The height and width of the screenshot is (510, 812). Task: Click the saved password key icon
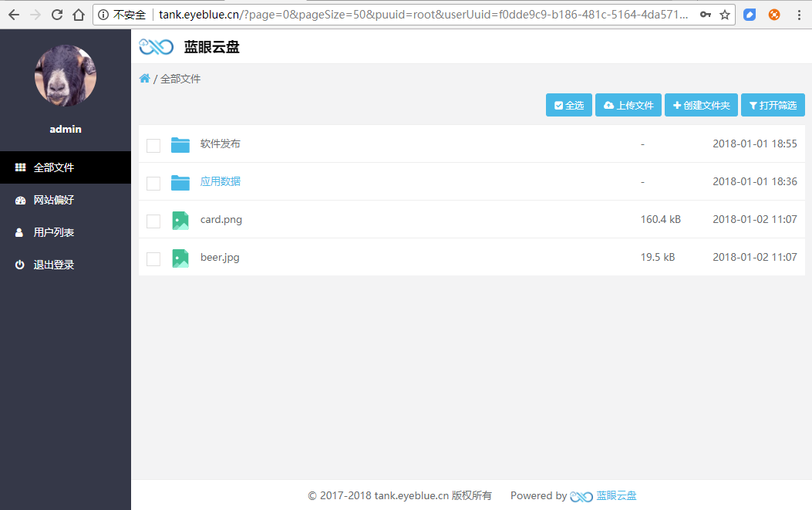coord(705,15)
